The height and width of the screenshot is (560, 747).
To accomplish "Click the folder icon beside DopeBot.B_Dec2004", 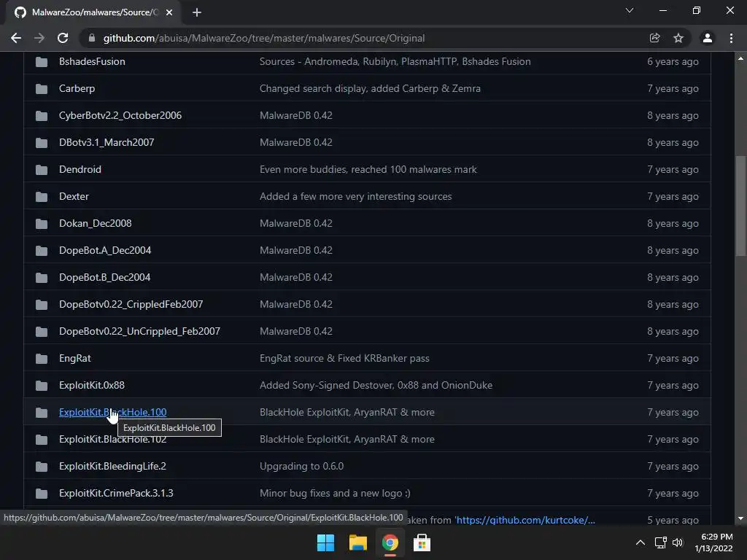I will pyautogui.click(x=42, y=278).
